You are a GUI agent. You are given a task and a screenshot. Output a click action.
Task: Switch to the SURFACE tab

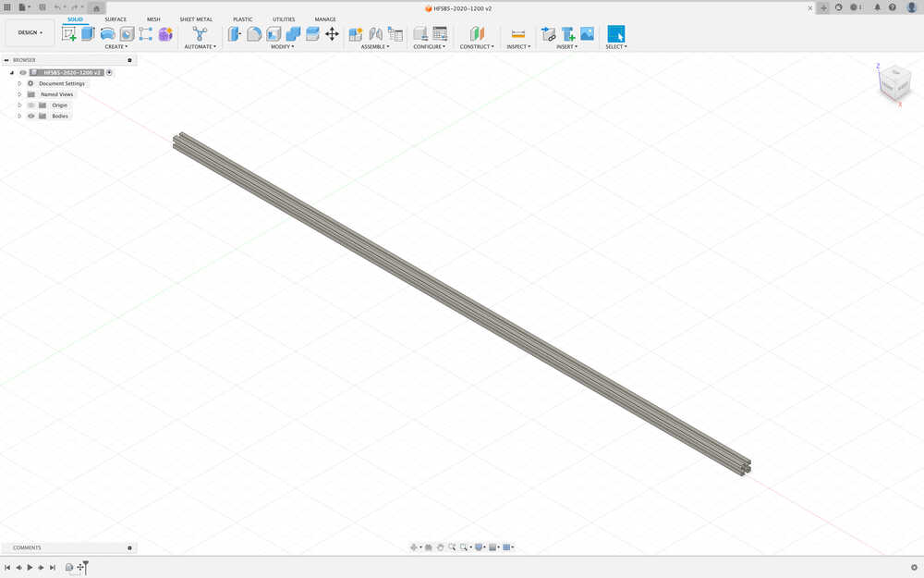tap(115, 19)
